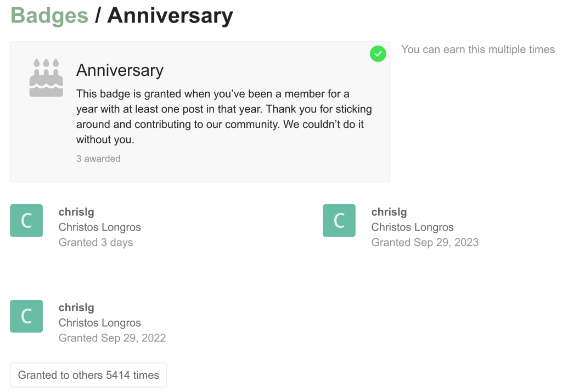Click the birthday cake badge icon
This screenshot has width=562, height=392.
(46, 78)
